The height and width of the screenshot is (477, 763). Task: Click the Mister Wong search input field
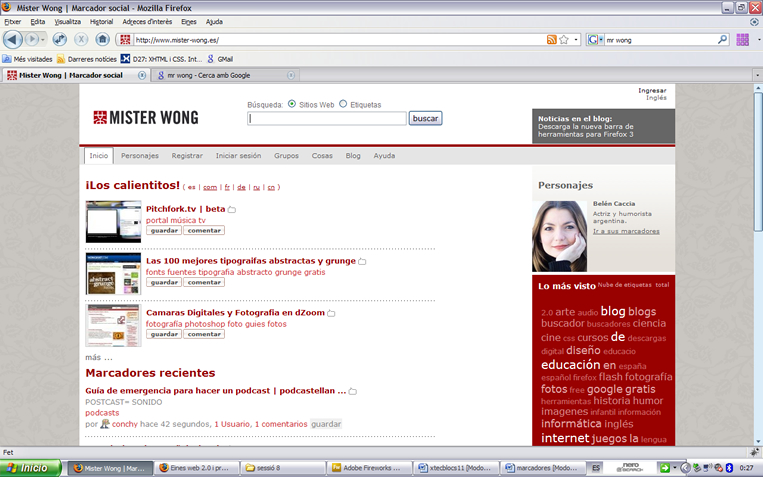click(327, 118)
